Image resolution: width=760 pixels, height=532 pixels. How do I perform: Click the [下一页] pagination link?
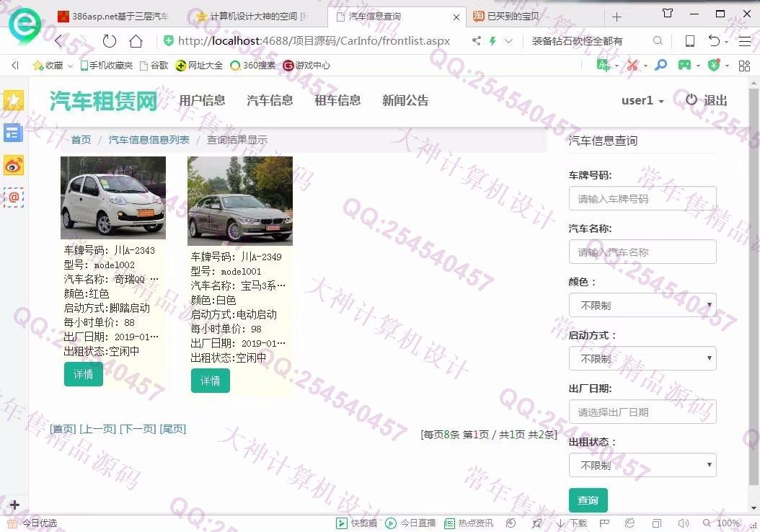138,429
